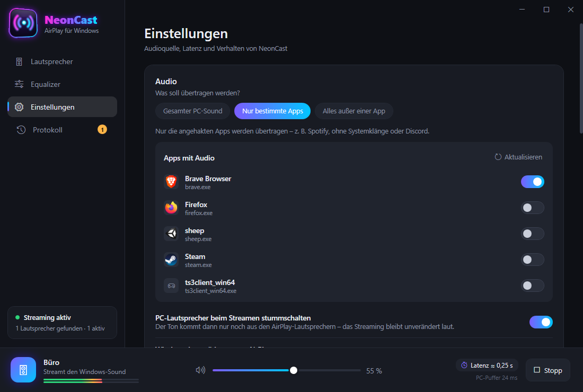Image resolution: width=583 pixels, height=392 pixels.
Task: Click the firefox.exe process name
Action: 199,213
